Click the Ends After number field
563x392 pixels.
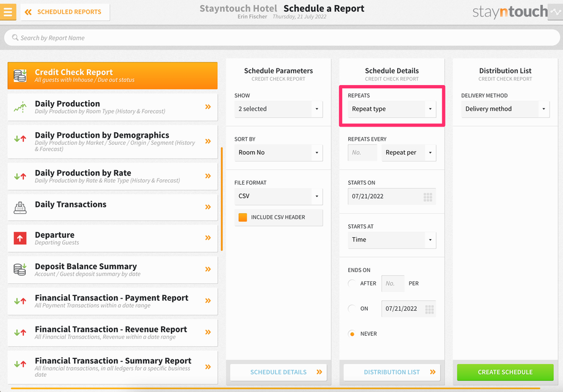(x=393, y=284)
